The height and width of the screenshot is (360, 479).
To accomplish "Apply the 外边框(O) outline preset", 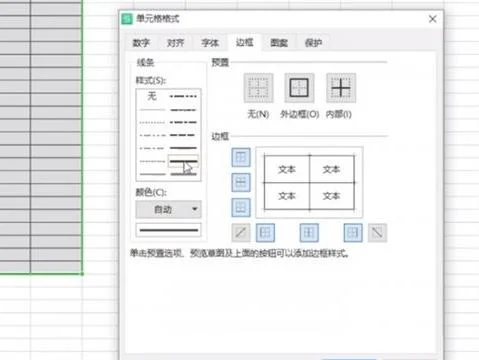I will (x=299, y=88).
